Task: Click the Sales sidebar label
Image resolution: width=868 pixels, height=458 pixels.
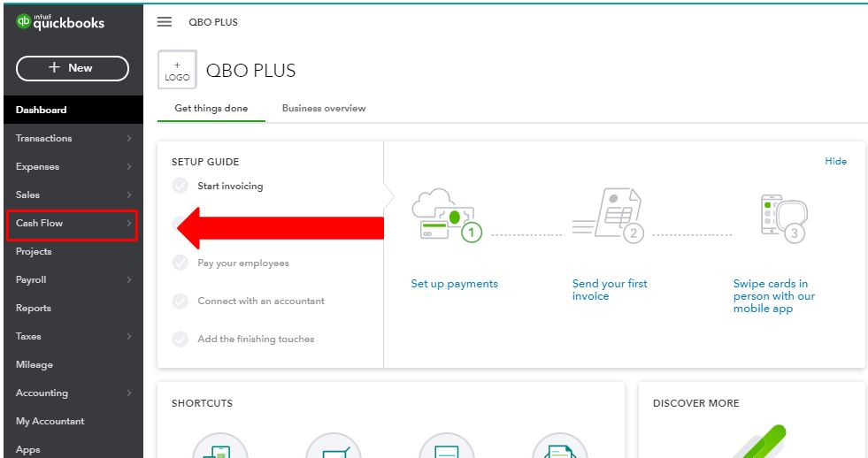Action: (x=27, y=195)
